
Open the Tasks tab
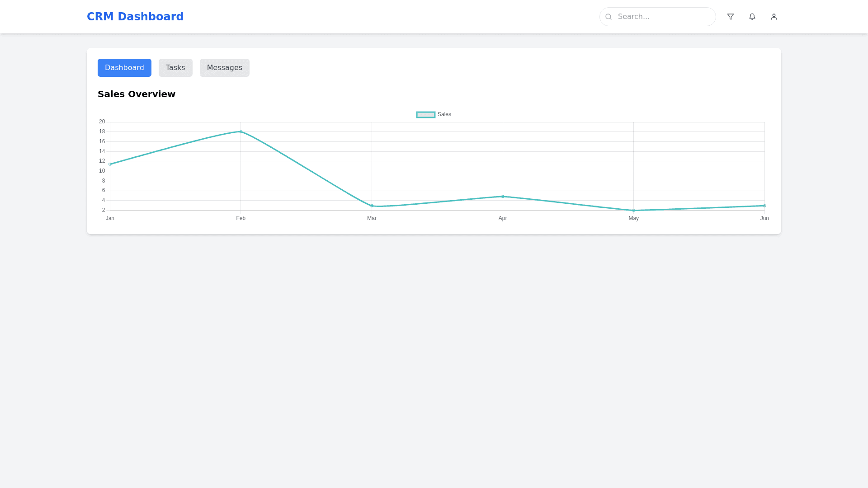tap(175, 68)
